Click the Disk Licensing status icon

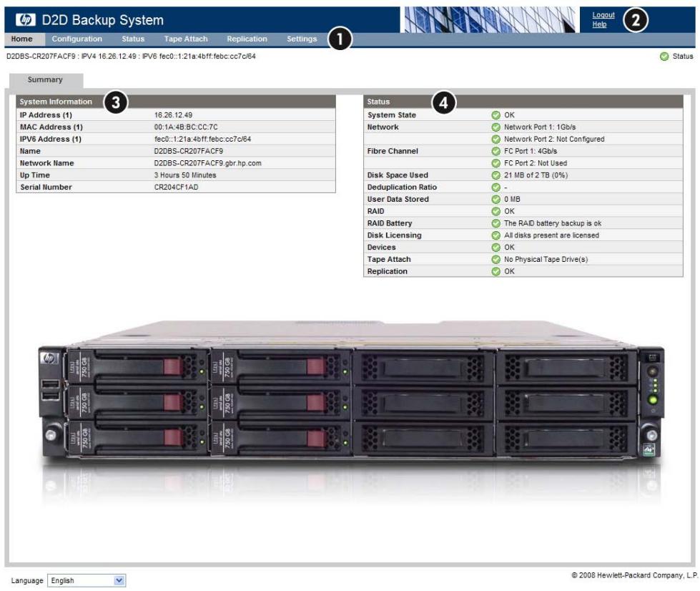pyautogui.click(x=496, y=235)
